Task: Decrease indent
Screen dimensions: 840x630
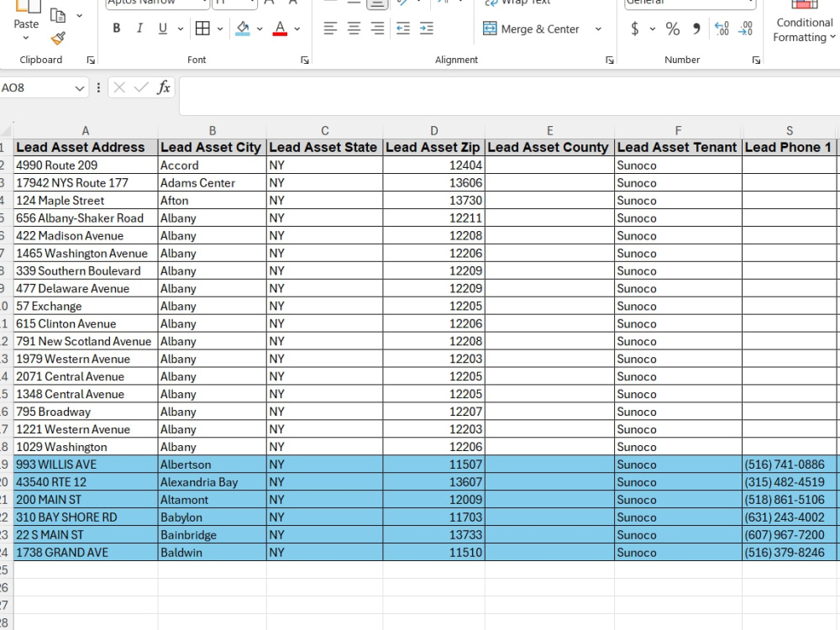Action: (403, 29)
